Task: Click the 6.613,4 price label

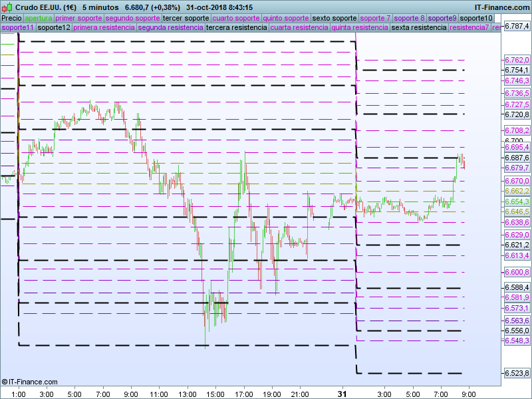Action: (x=517, y=255)
